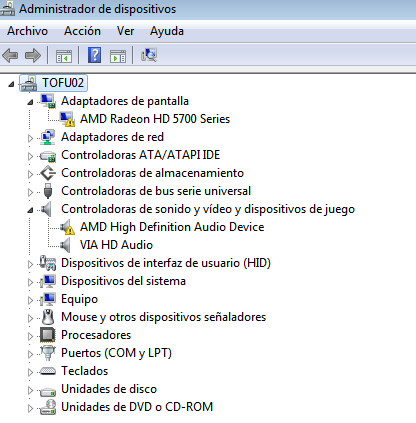Click the Teclados keyboard icon
The width and height of the screenshot is (416, 423).
tap(48, 371)
